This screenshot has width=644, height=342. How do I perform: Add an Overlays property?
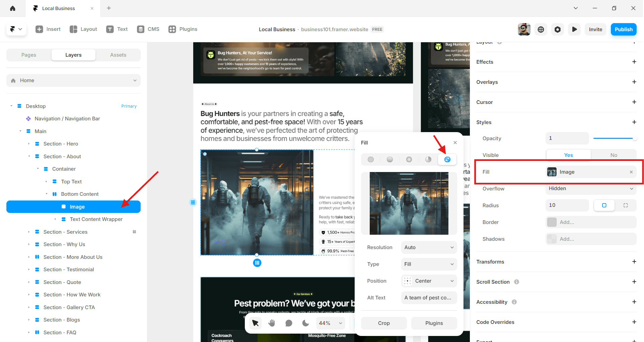click(x=634, y=82)
